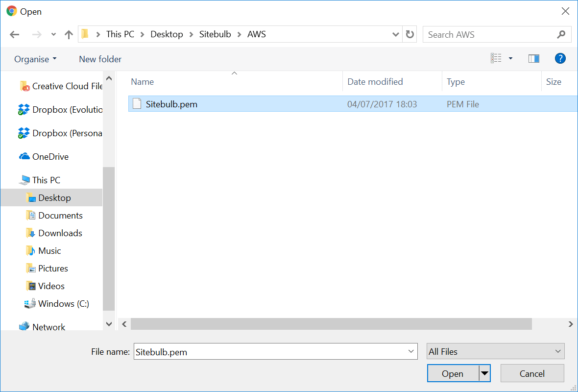The width and height of the screenshot is (578, 392).
Task: Refresh the AWS folder
Action: 409,34
